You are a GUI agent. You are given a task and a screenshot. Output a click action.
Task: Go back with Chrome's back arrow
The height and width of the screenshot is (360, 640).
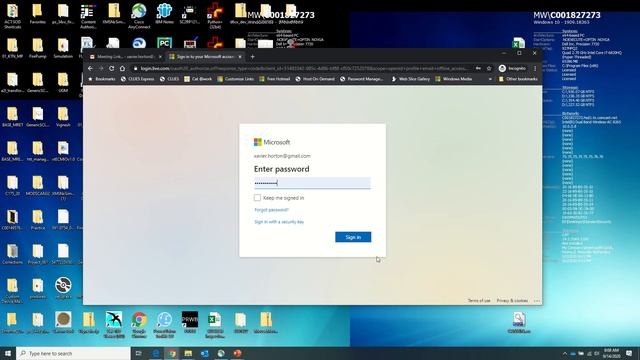click(90, 68)
